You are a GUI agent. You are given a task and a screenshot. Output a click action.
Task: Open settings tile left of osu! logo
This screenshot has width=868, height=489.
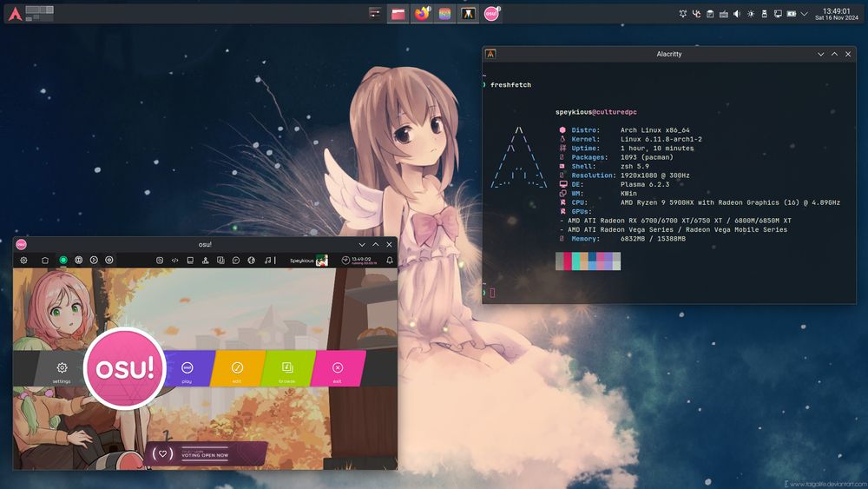pos(62,368)
